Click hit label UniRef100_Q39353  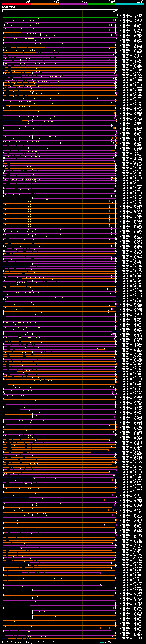coord(131,273)
